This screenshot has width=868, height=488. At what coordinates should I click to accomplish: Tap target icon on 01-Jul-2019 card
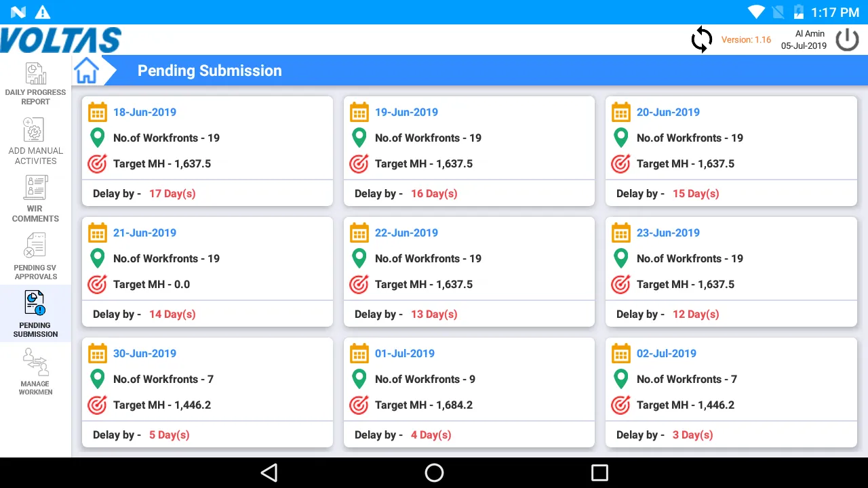pos(359,405)
